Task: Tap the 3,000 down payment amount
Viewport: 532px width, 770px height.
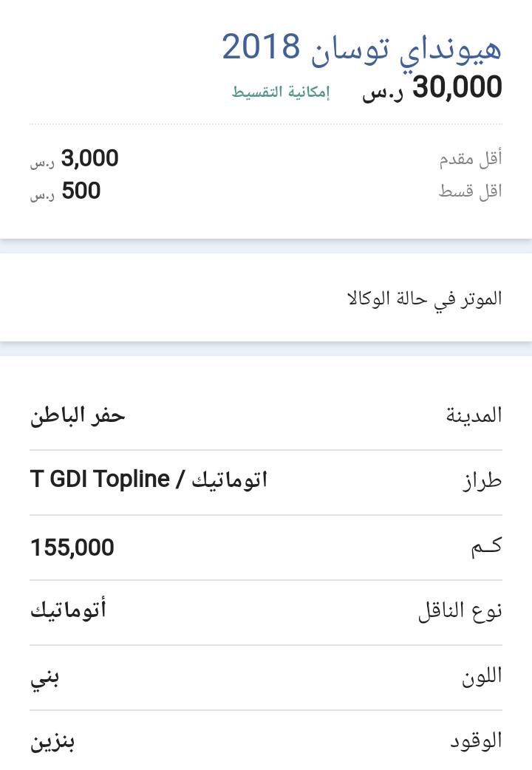Action: point(74,159)
